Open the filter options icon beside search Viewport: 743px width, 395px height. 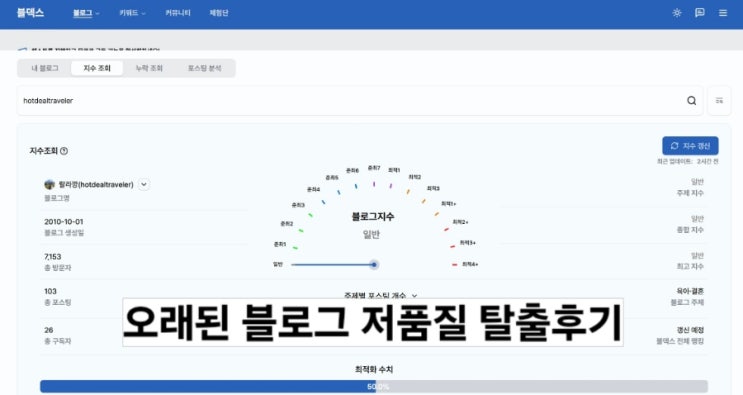(719, 100)
